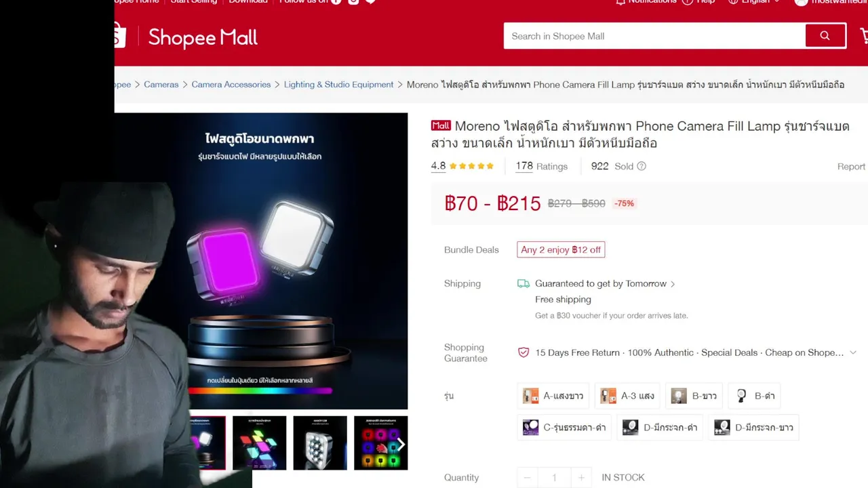The height and width of the screenshot is (488, 868).
Task: Open the Instagram follow icon
Action: coord(353,1)
